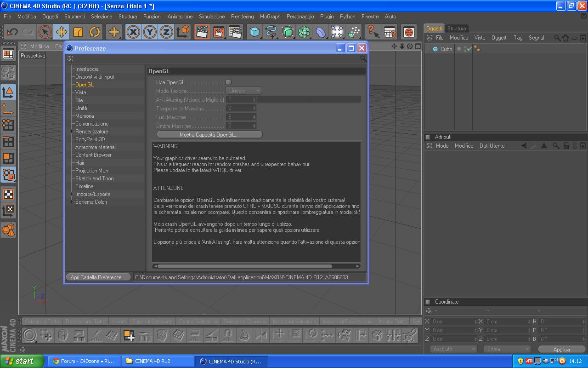Click the preferences folder path field
Screen dimensions: 588x368
(x=249, y=277)
